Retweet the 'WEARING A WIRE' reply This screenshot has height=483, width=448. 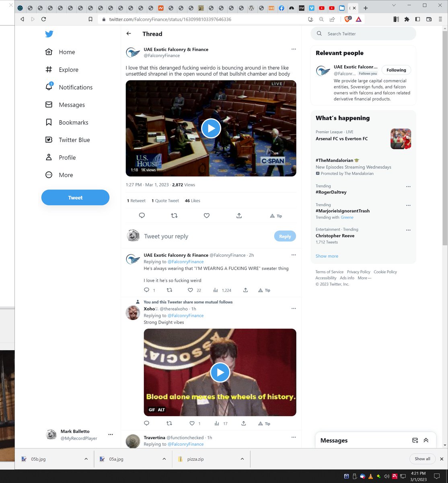(169, 290)
